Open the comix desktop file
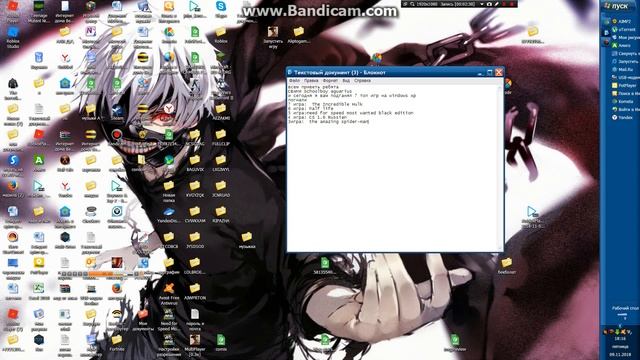The width and height of the screenshot is (640, 360). pos(221,343)
